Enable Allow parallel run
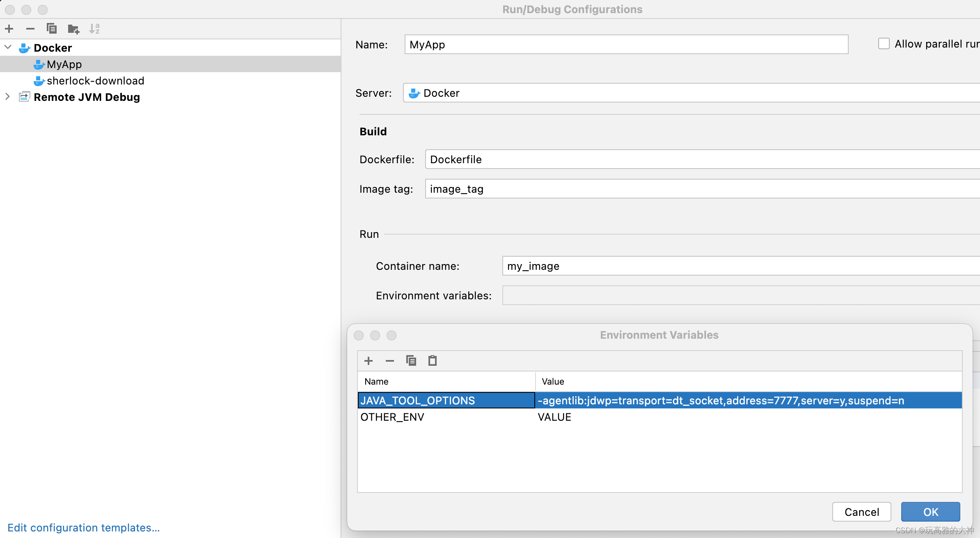The height and width of the screenshot is (538, 980). (883, 43)
